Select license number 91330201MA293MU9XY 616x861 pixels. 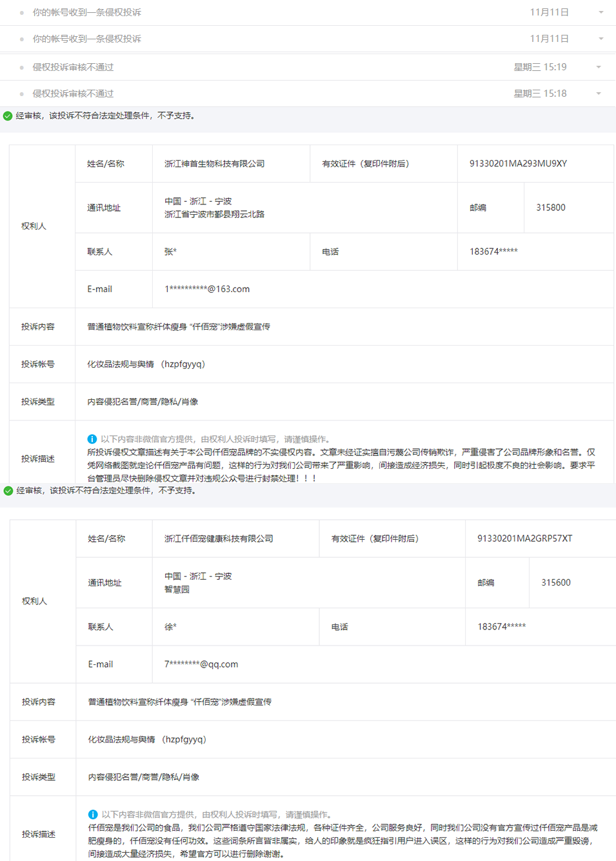(518, 164)
